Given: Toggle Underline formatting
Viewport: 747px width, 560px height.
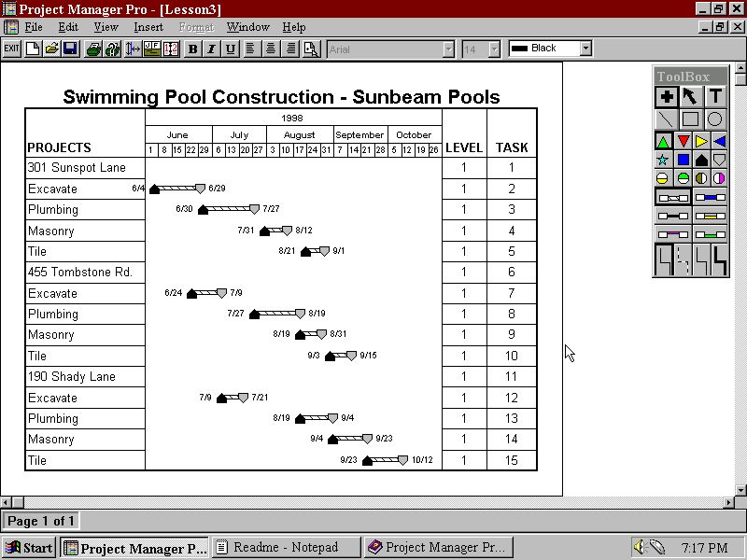Looking at the screenshot, I should click(231, 49).
